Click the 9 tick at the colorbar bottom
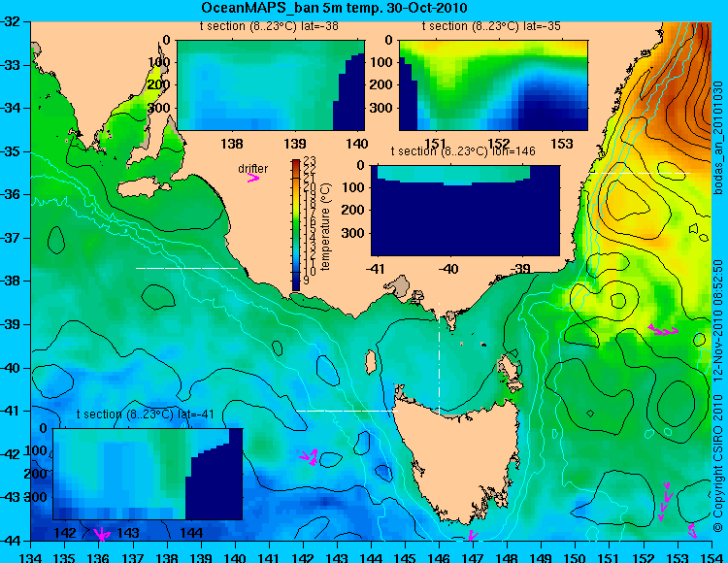This screenshot has height=563, width=728. (x=307, y=281)
